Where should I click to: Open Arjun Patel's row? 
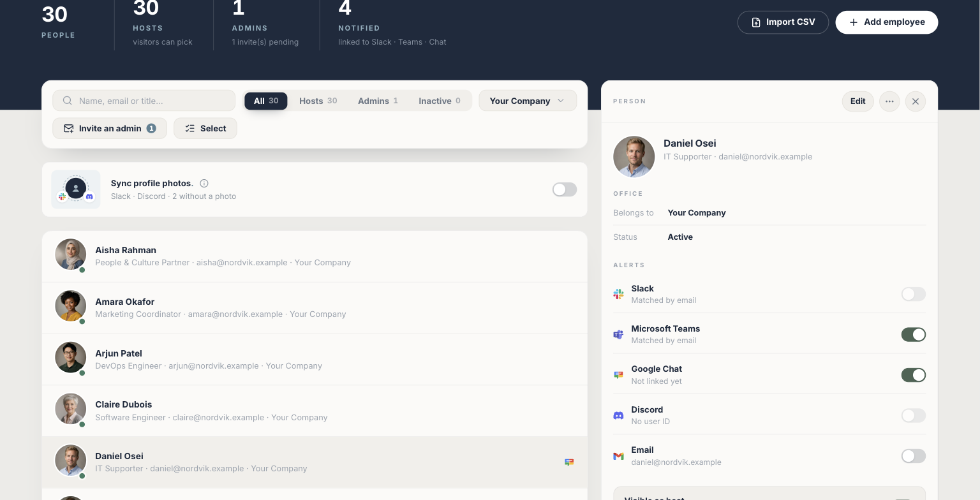coord(315,360)
